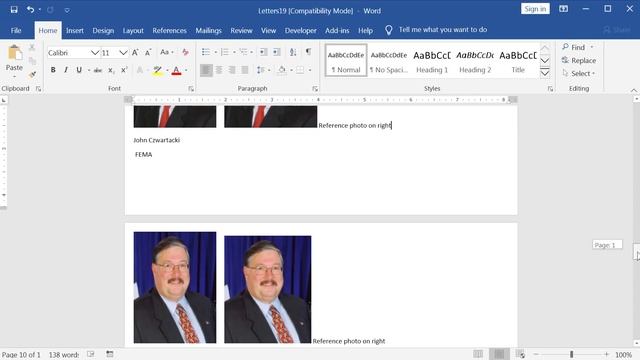640x360 pixels.
Task: Switch to the Insert tab
Action: [x=75, y=31]
